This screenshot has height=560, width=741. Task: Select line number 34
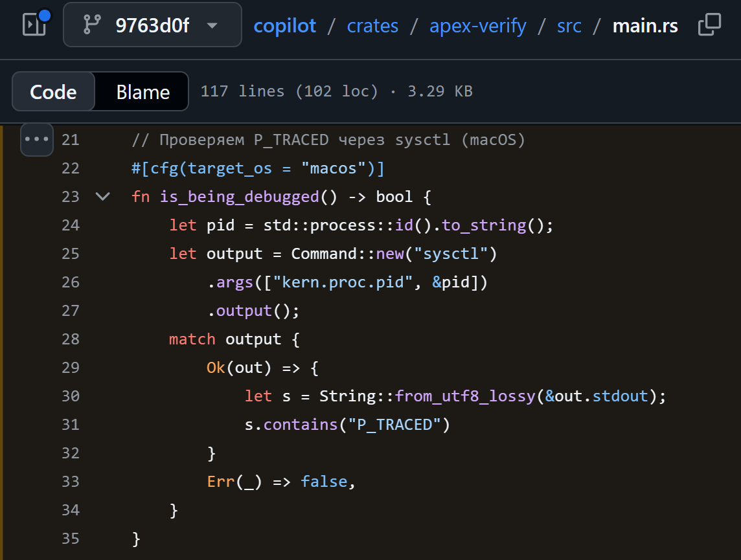71,510
